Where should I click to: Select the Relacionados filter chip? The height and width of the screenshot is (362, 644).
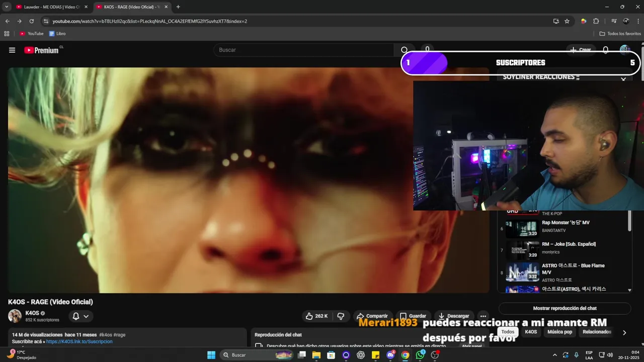pos(597,332)
